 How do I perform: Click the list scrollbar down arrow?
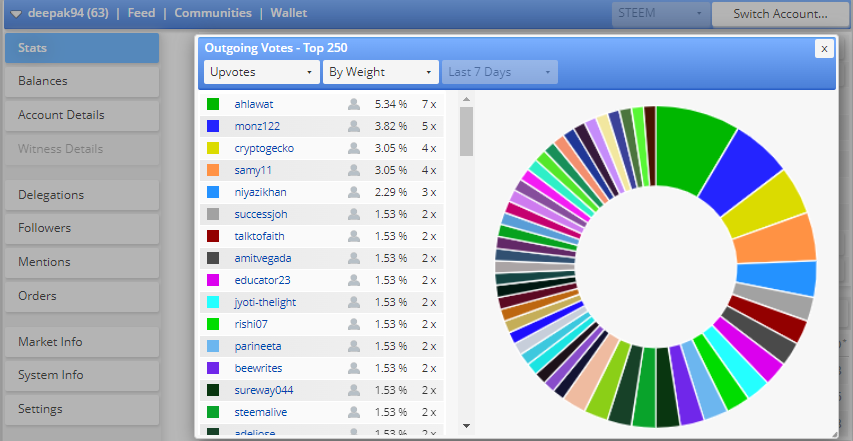(x=466, y=425)
